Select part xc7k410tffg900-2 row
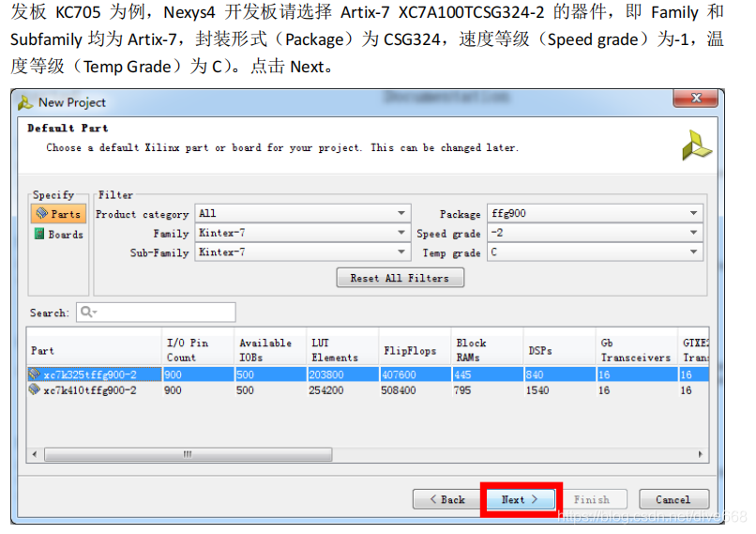Screen dimensions: 756x534 pos(368,389)
